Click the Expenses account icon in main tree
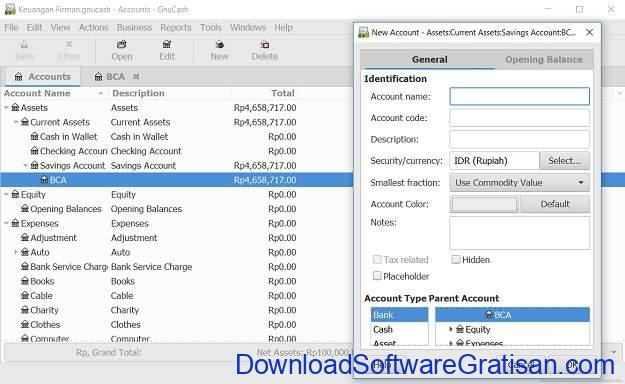This screenshot has width=625, height=384. [15, 223]
